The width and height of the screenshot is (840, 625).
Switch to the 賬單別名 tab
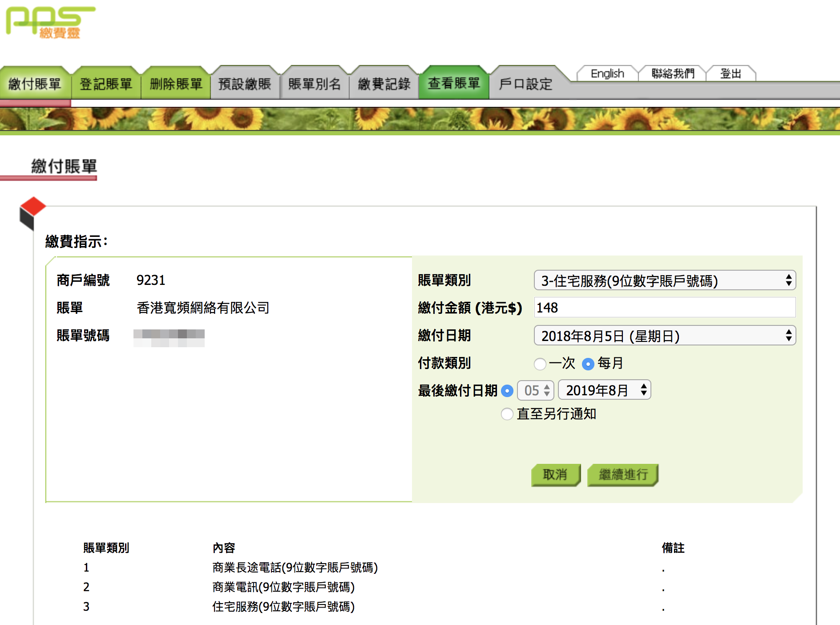click(315, 84)
